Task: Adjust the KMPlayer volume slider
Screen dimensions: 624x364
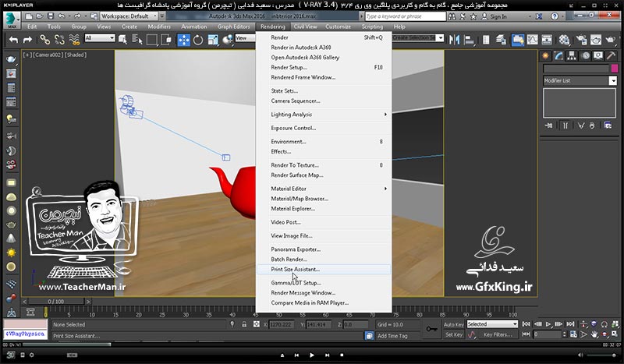Action: [602, 355]
